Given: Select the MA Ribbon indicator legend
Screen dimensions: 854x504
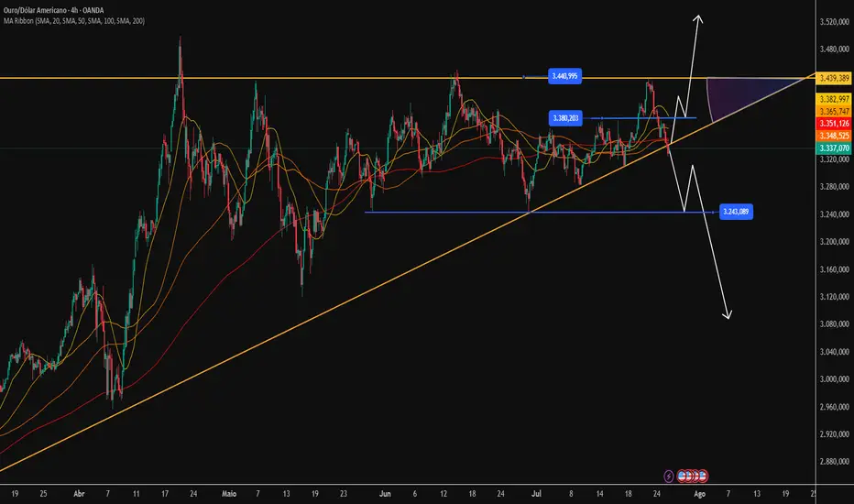Looking at the screenshot, I should point(74,21).
